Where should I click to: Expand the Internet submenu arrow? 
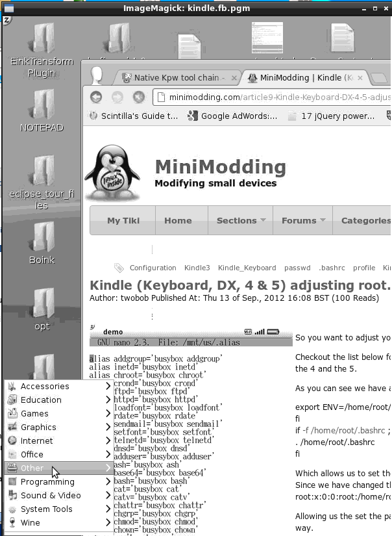[x=108, y=440]
